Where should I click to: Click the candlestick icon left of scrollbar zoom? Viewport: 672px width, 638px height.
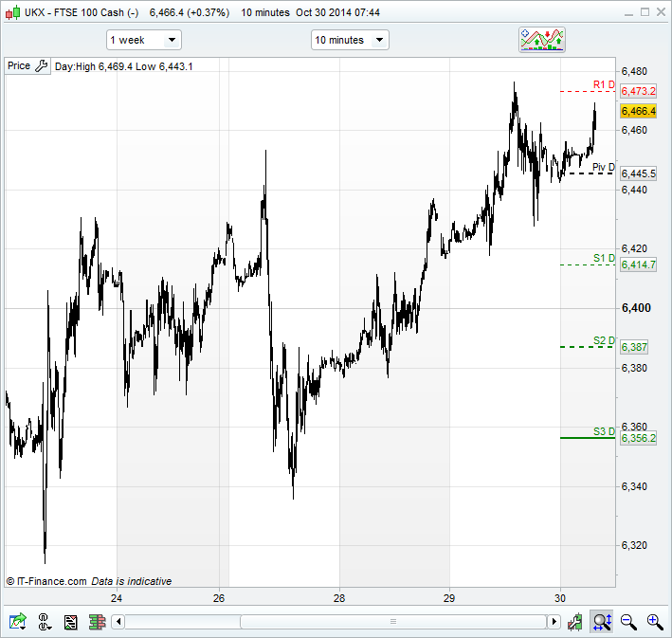(574, 622)
